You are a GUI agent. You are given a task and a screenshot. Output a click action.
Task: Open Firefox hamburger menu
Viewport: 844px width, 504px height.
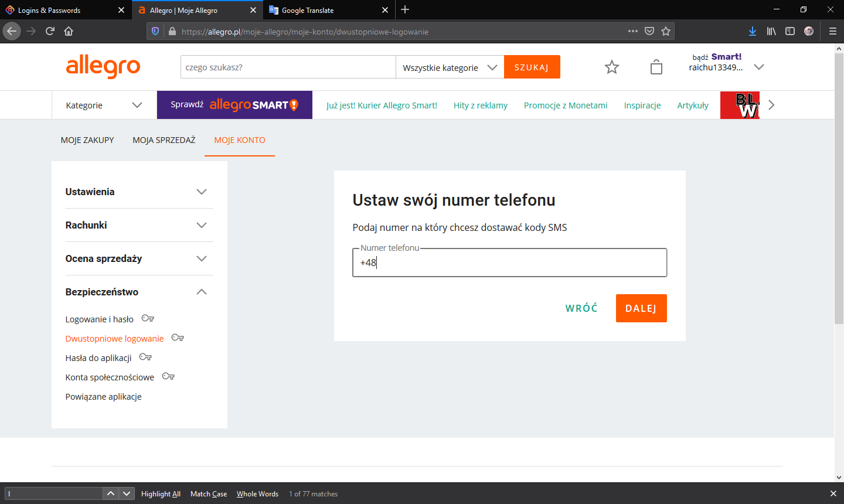(832, 31)
